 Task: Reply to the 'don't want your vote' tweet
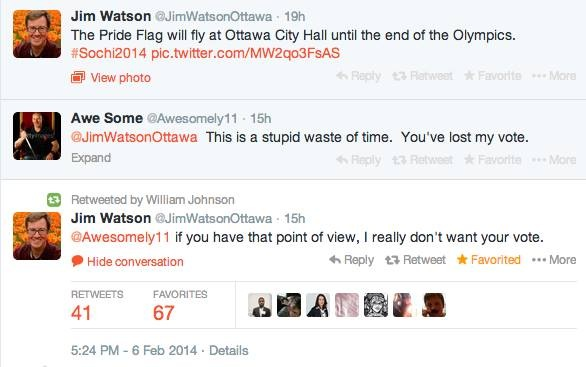[x=351, y=260]
